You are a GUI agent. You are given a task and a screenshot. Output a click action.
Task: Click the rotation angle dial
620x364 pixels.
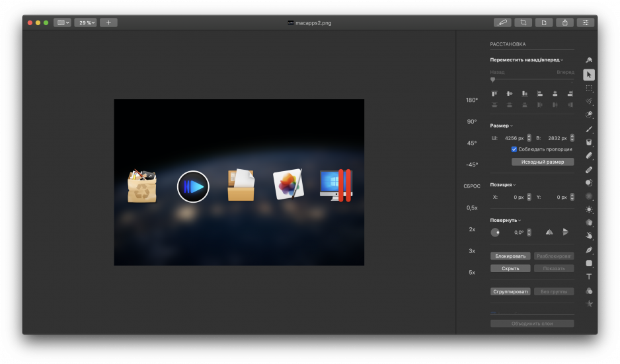click(x=495, y=233)
